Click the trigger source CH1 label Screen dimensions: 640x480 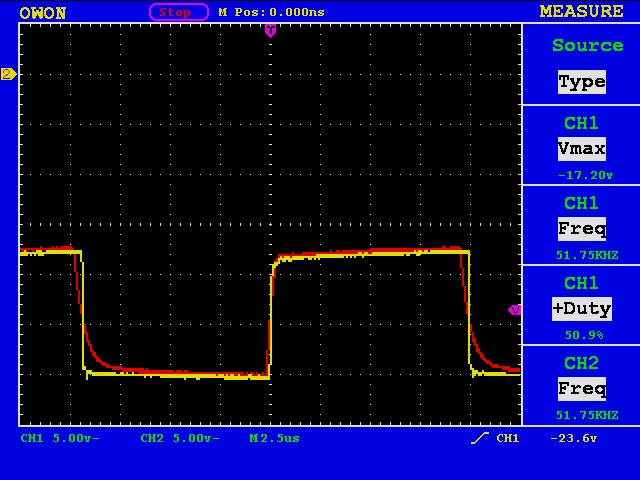point(507,438)
